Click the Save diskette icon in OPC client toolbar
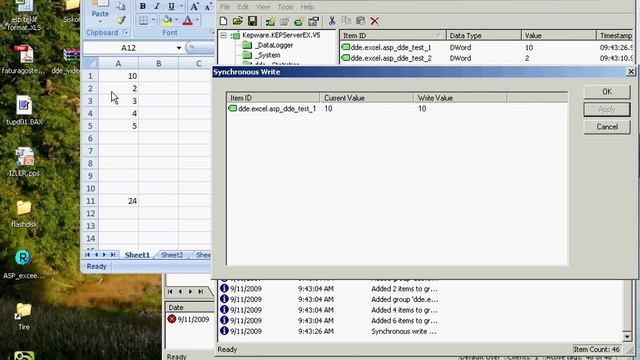Screen dimensions: 640x360 pyautogui.click(x=252, y=21)
